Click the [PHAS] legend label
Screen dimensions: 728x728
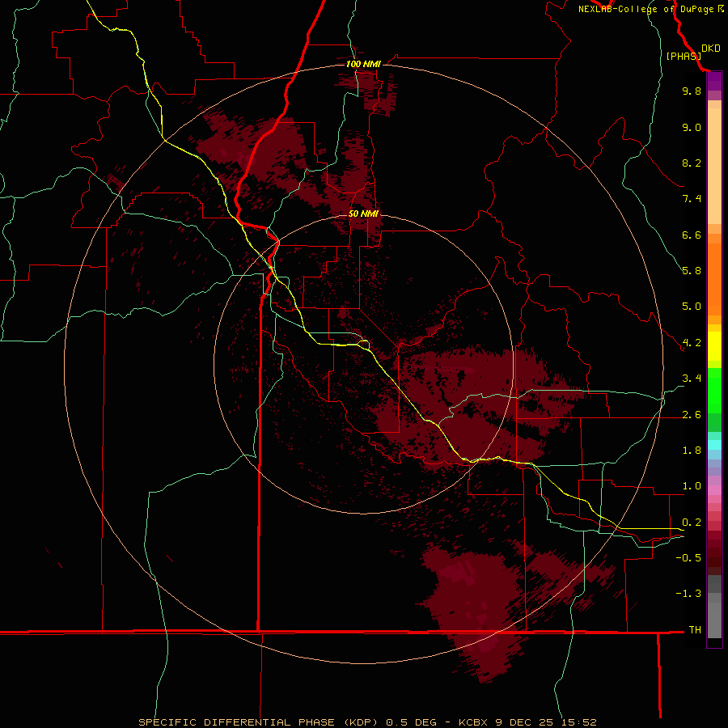[684, 56]
